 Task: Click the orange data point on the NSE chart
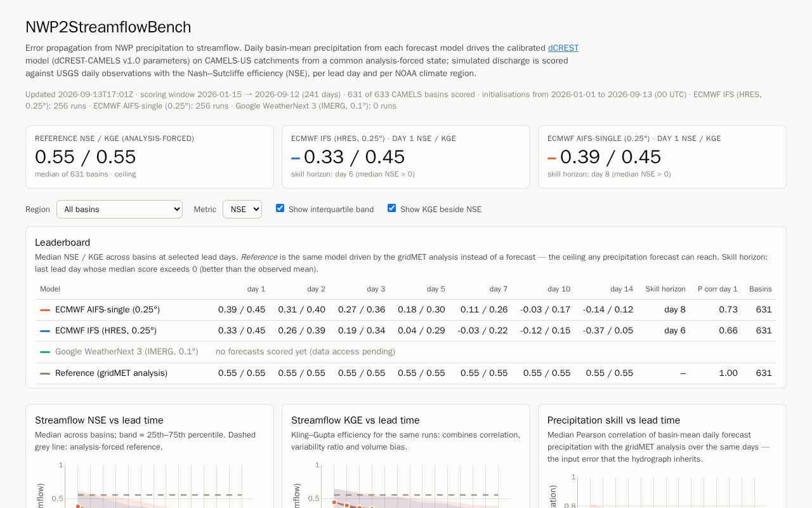[x=78, y=506]
